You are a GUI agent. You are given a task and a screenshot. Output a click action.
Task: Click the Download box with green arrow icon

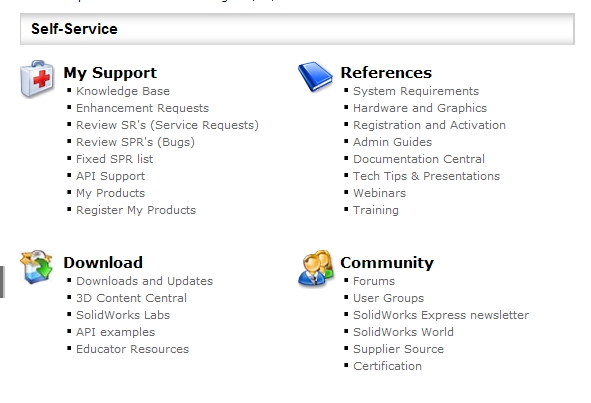pyautogui.click(x=36, y=267)
